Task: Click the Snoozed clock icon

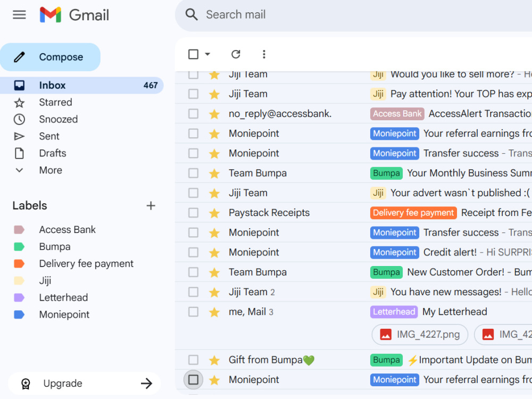Action: tap(19, 119)
